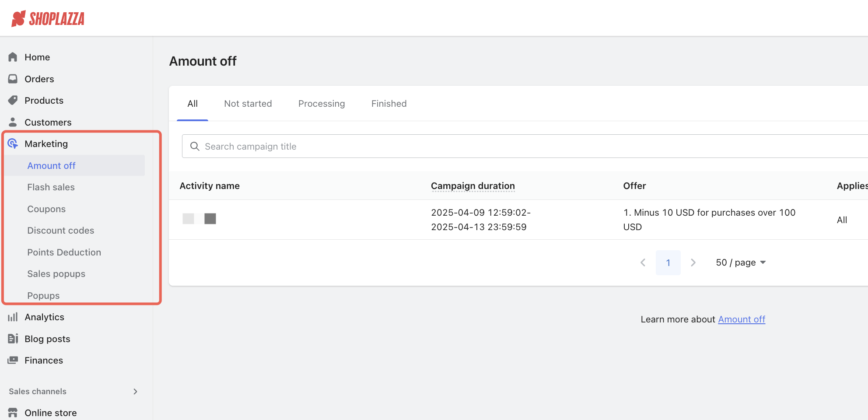Click the Customers person icon
The height and width of the screenshot is (420, 868).
(x=13, y=122)
